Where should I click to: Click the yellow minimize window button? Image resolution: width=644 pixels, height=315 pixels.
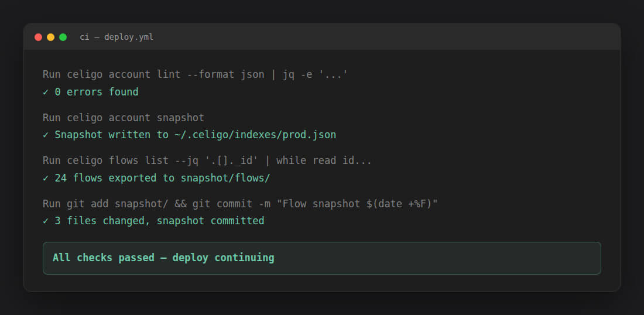pos(50,37)
